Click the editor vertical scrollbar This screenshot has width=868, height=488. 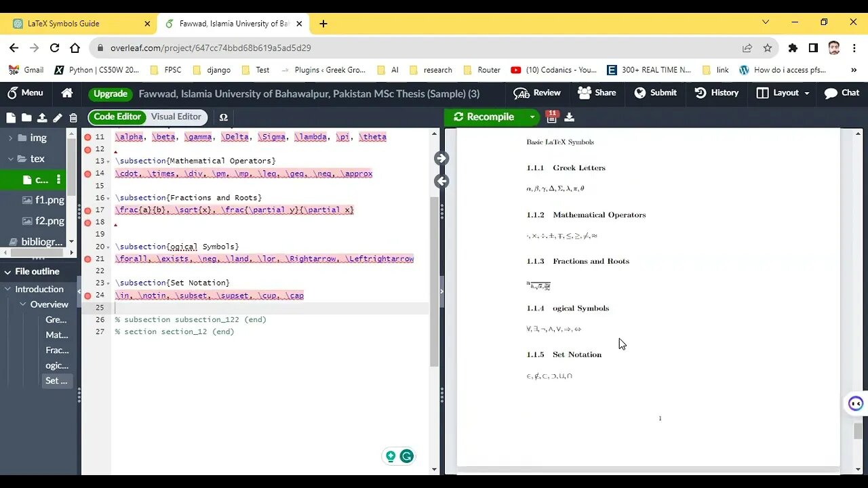tap(435, 281)
